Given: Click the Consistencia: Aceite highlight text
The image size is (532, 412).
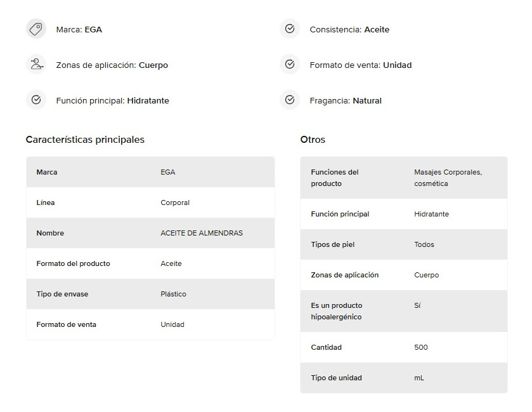Looking at the screenshot, I should pos(349,30).
